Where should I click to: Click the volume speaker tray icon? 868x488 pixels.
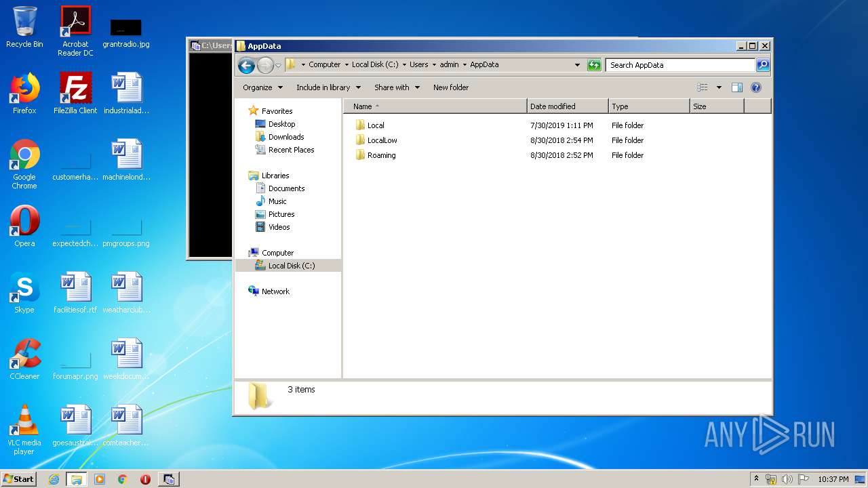click(787, 479)
